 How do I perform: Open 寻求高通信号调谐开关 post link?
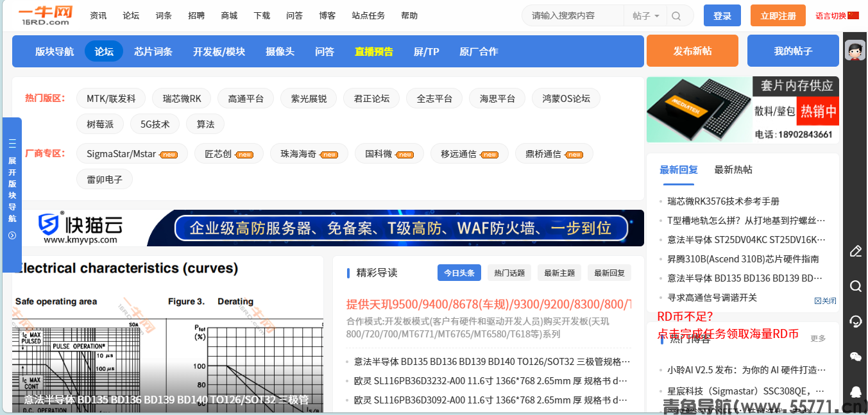point(712,298)
